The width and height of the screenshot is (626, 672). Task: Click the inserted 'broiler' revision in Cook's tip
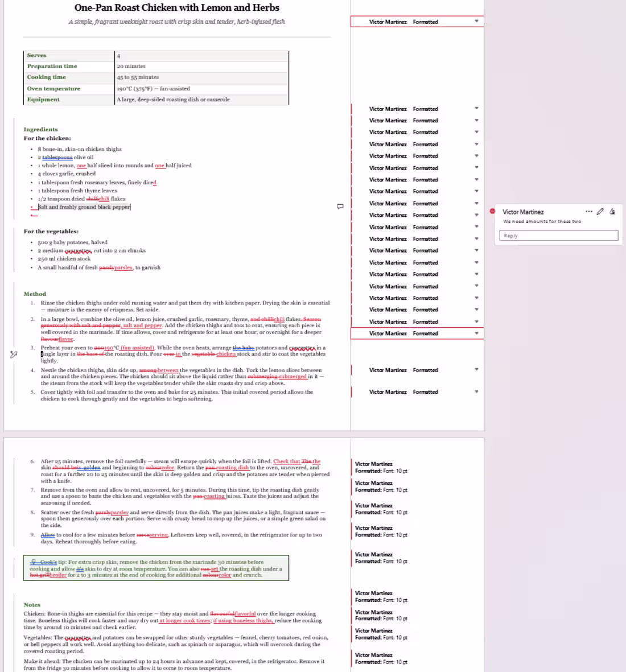tap(58, 575)
